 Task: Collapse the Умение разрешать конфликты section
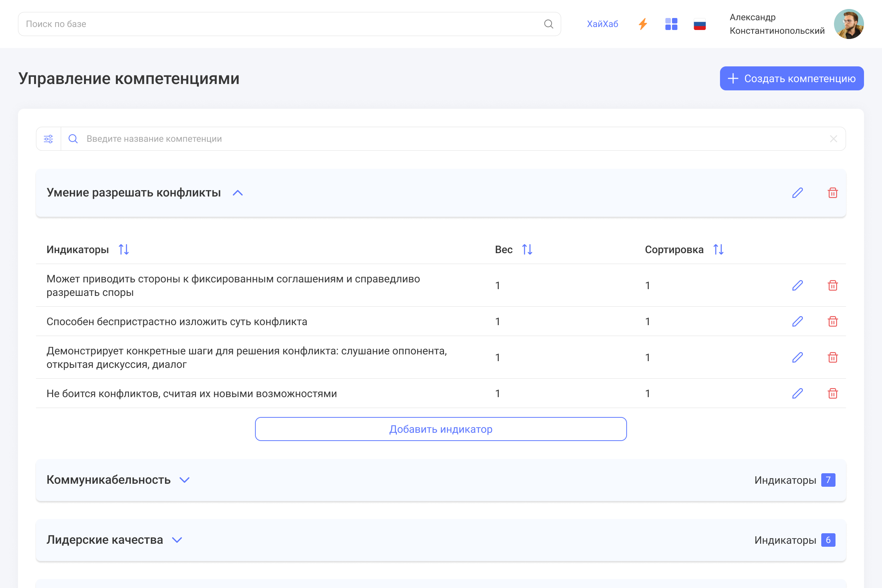coord(237,193)
